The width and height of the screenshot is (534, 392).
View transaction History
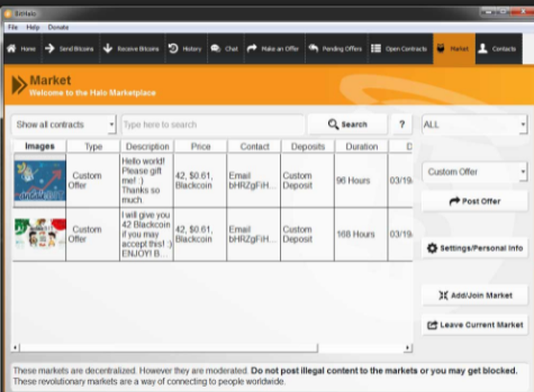185,48
